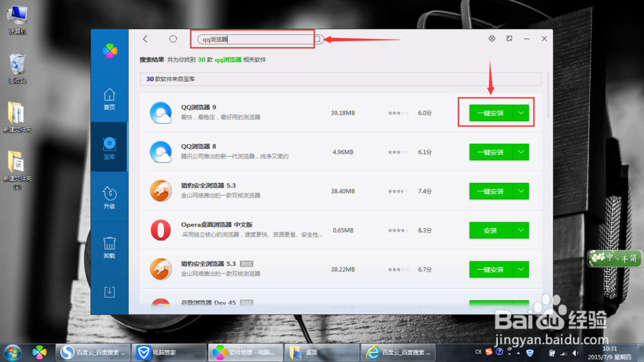The height and width of the screenshot is (362, 644).
Task: Open the software manager logo in sidebar
Action: [109, 51]
